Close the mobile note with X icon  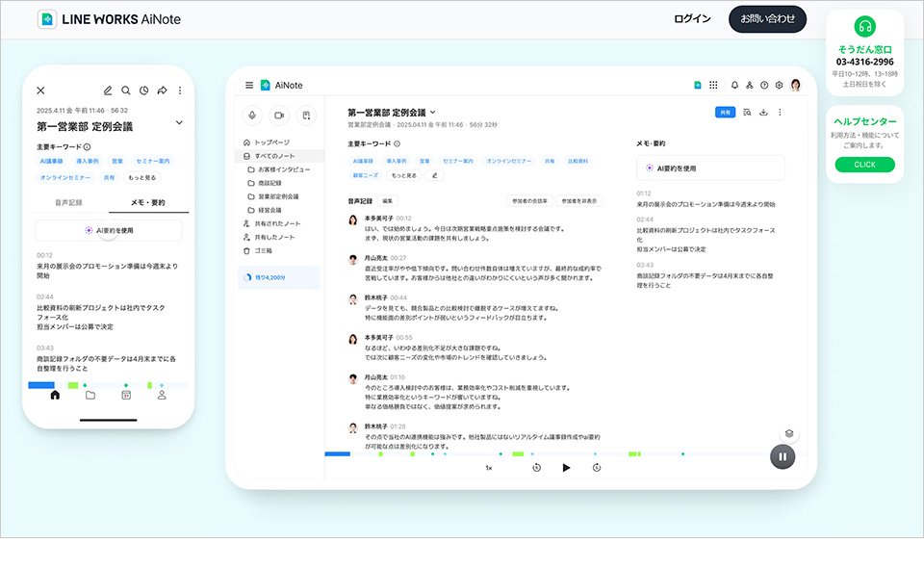[x=40, y=90]
